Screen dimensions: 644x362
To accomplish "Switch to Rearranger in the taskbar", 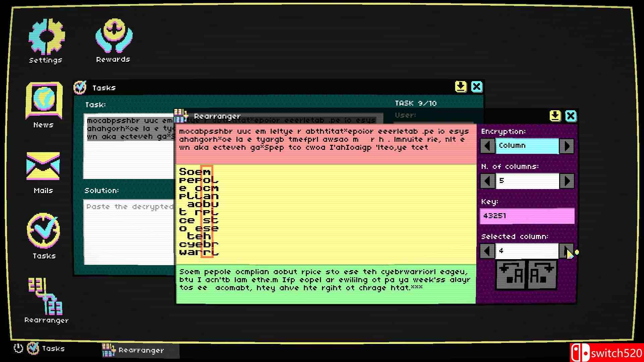I will [x=141, y=351].
